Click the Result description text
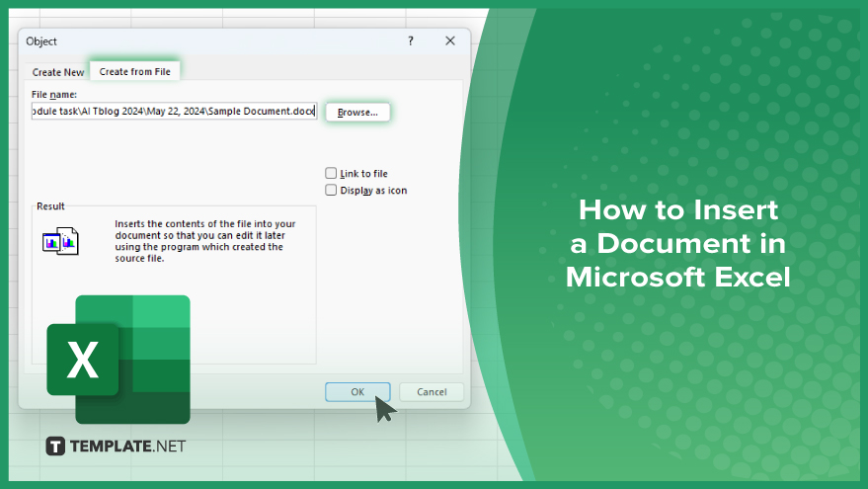Image resolution: width=868 pixels, height=489 pixels. pyautogui.click(x=205, y=241)
